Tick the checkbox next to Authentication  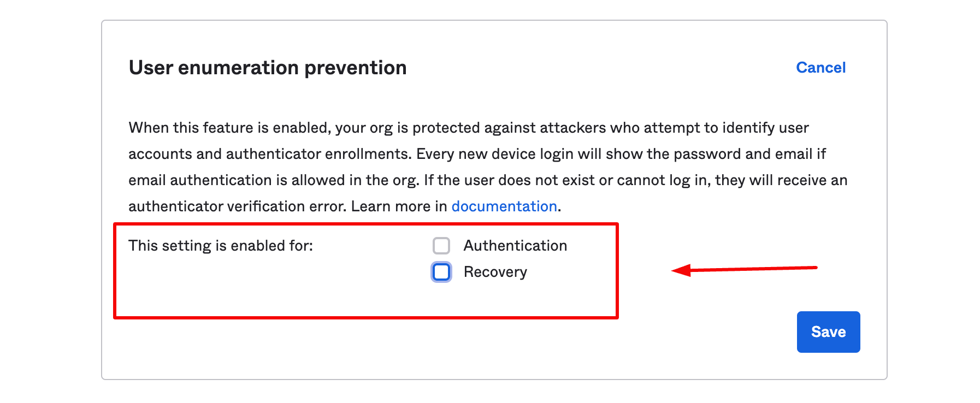click(x=441, y=246)
